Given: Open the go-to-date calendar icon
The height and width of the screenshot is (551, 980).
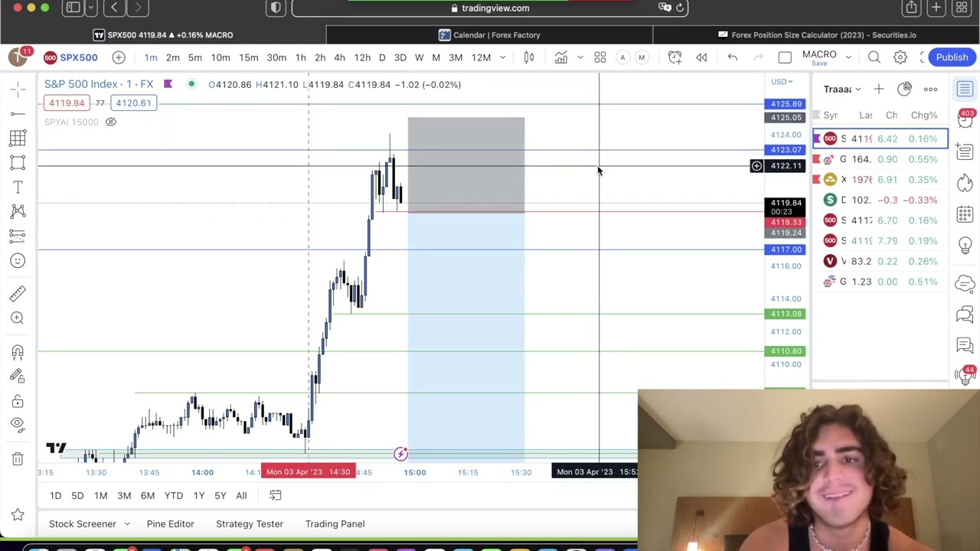Looking at the screenshot, I should (275, 496).
